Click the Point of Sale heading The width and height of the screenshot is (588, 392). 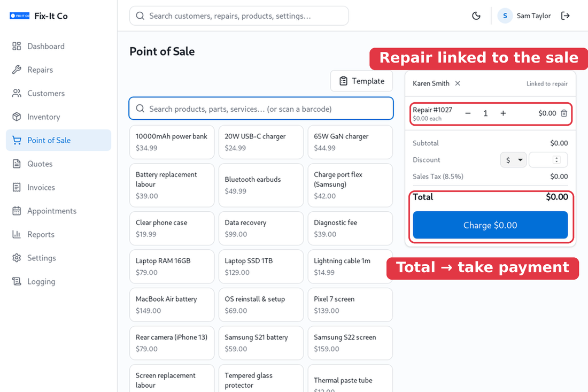(162, 51)
